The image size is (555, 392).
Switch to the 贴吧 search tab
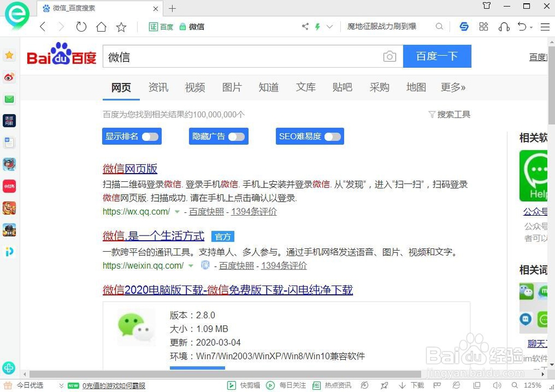click(x=342, y=87)
